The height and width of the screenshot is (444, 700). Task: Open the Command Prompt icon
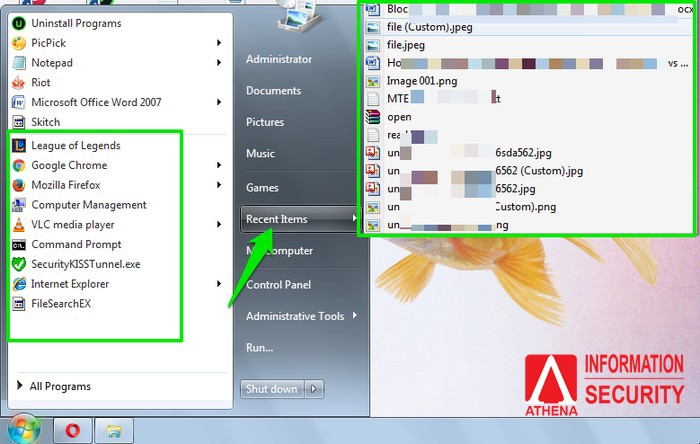[18, 244]
